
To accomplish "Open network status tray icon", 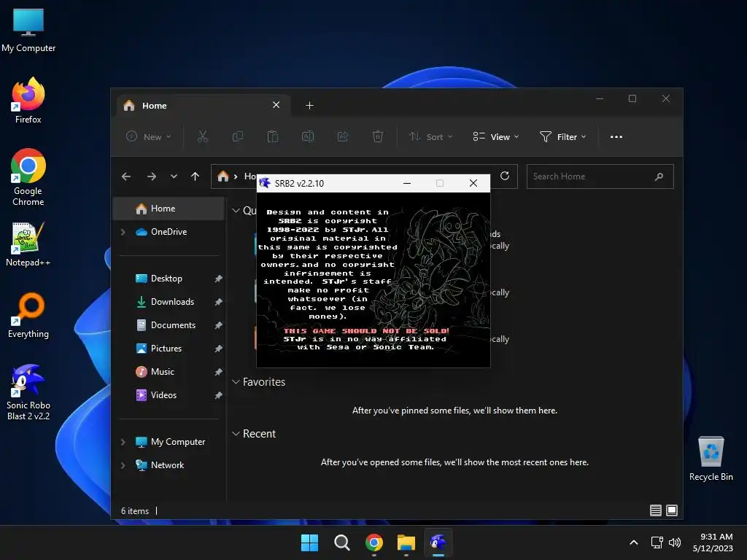I will click(657, 542).
